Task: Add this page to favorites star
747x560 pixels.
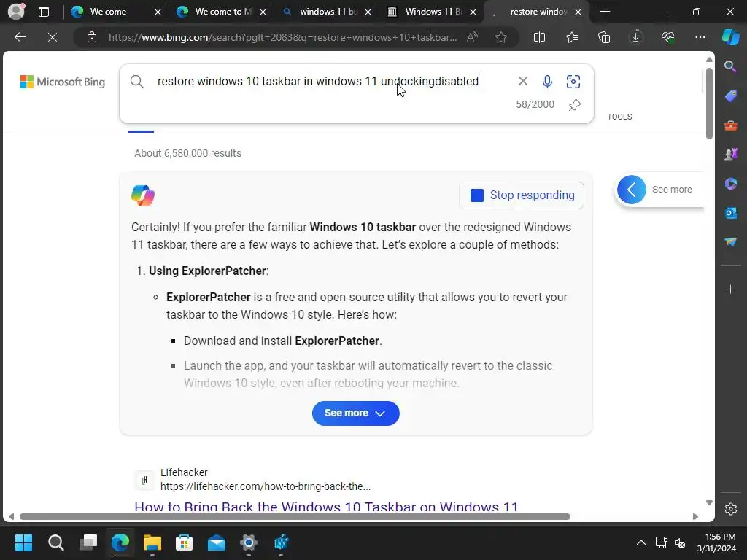Action: click(x=500, y=37)
